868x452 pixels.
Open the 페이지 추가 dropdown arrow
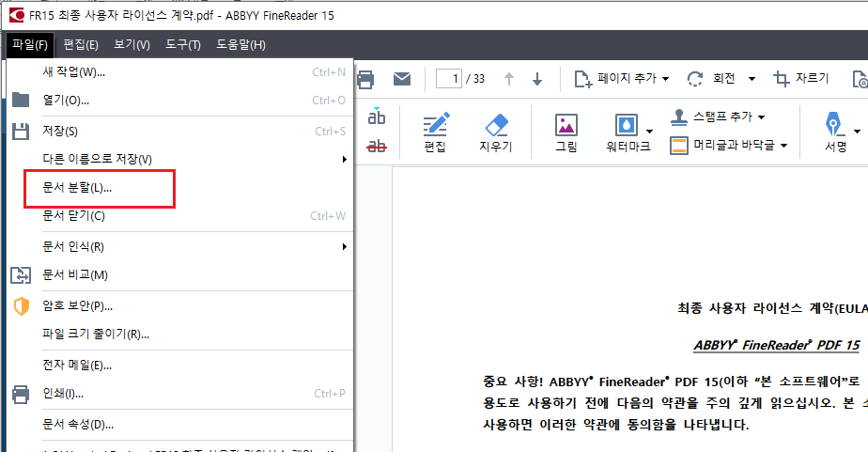665,79
